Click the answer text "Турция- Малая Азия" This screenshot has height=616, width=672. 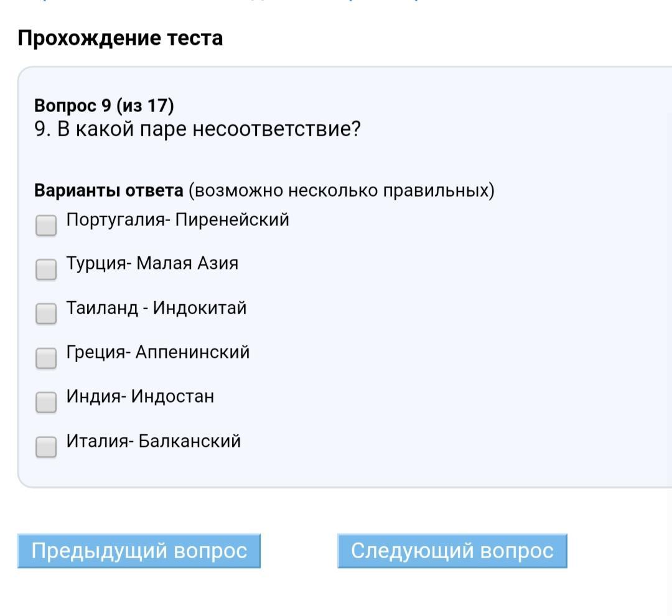tap(152, 263)
